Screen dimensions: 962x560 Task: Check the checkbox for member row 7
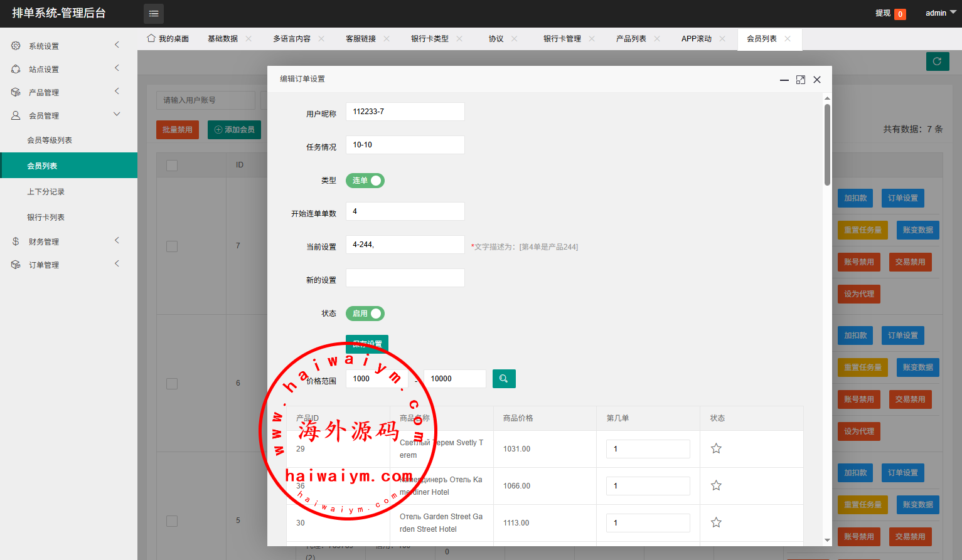172,246
